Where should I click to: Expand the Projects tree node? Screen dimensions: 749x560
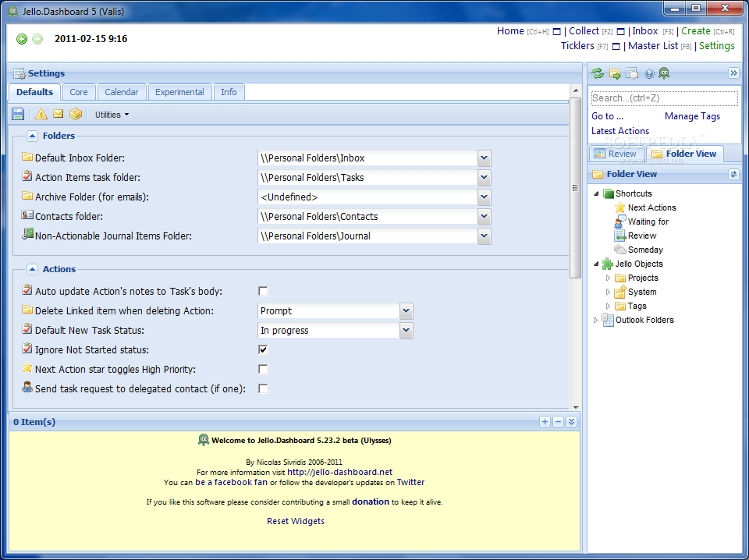pos(609,278)
